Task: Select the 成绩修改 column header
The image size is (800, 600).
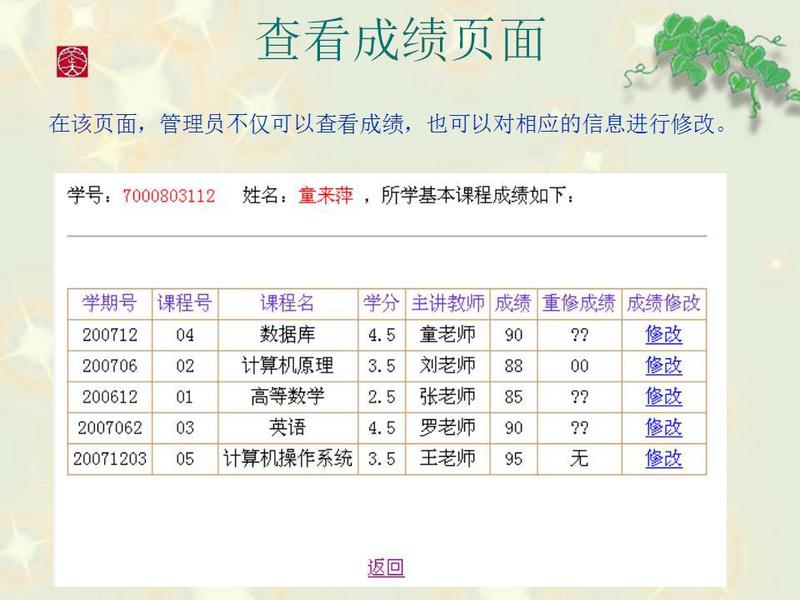Action: [x=663, y=304]
